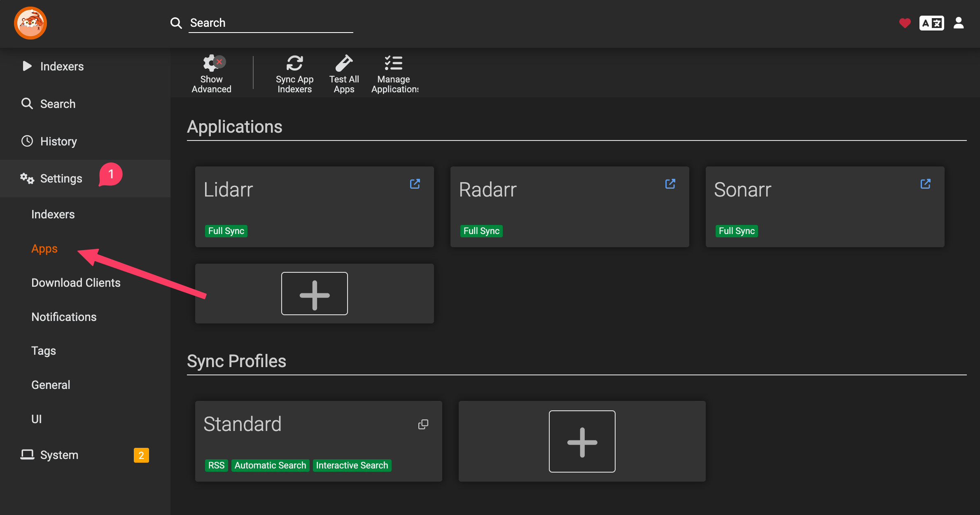Open Sonarr external link icon
Image resolution: width=980 pixels, height=515 pixels.
tap(926, 184)
